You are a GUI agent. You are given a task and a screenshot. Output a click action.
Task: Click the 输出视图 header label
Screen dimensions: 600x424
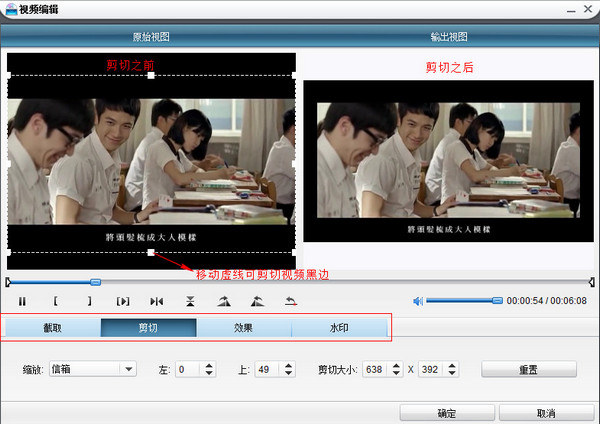pos(449,37)
